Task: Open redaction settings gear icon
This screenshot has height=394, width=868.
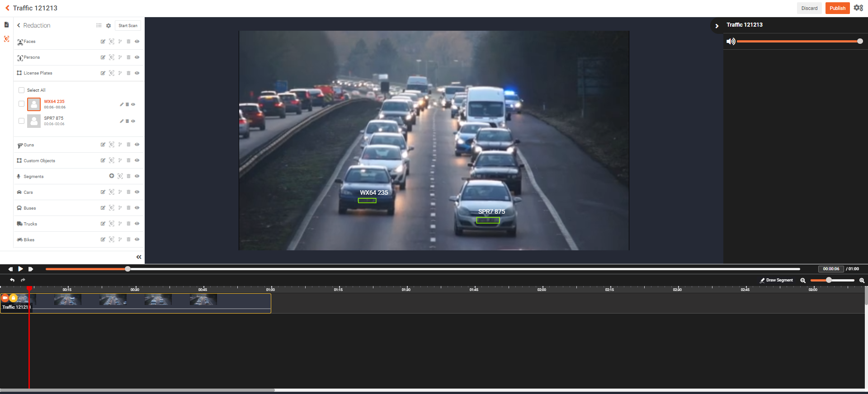Action: click(x=108, y=26)
